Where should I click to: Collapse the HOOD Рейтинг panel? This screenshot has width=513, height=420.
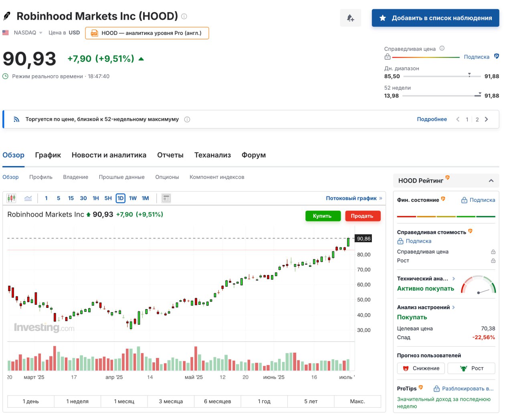coord(491,181)
